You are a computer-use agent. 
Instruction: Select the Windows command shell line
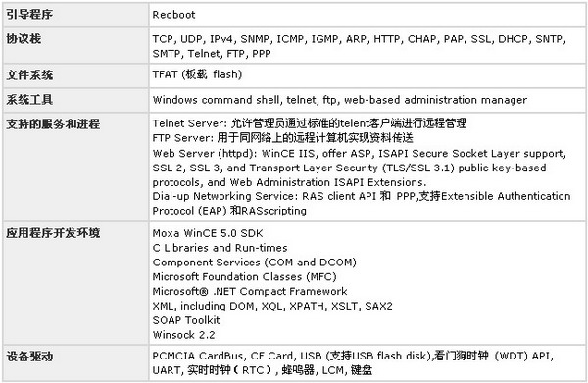pos(339,100)
